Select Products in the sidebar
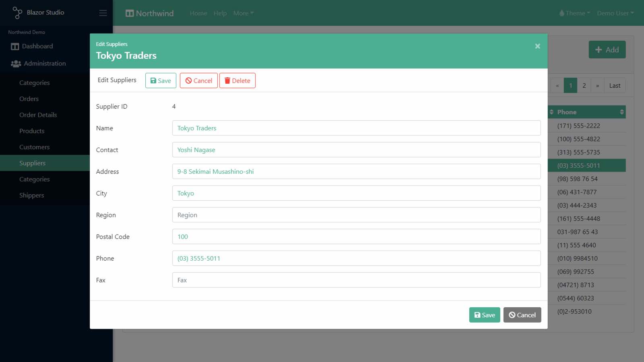Screen dimensions: 644x362 (32, 131)
